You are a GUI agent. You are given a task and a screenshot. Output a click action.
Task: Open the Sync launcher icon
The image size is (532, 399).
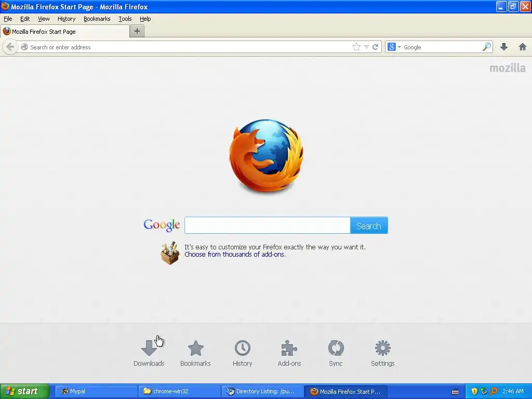(336, 348)
